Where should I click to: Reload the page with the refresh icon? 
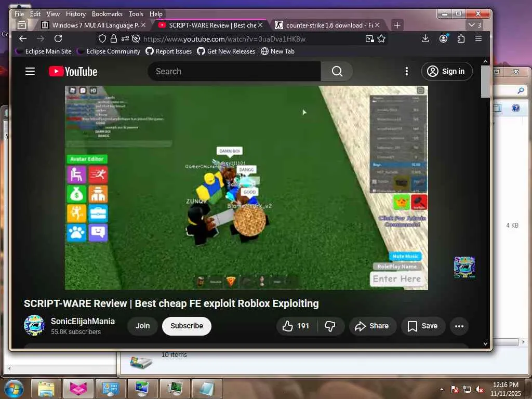[x=58, y=38]
